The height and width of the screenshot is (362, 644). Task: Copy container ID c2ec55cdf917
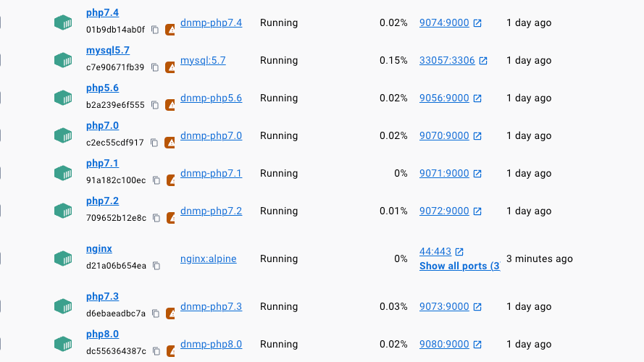(154, 143)
